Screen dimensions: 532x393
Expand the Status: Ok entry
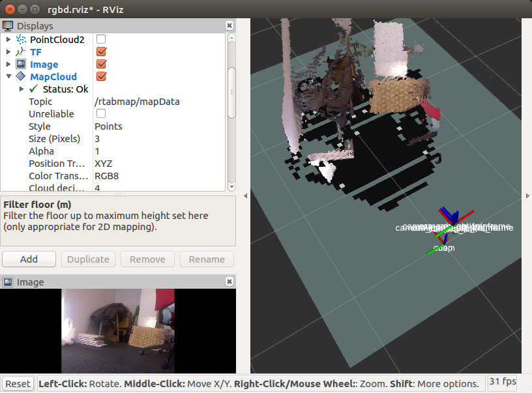(x=22, y=89)
